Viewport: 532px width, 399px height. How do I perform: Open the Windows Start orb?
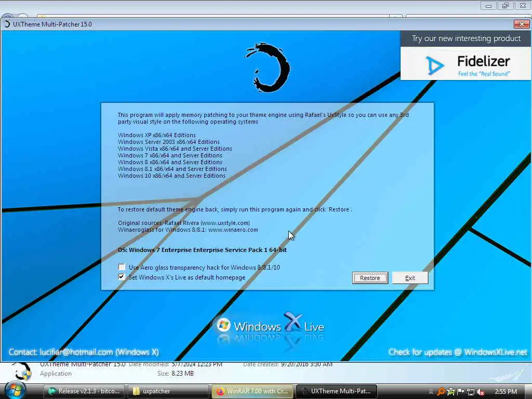point(15,390)
